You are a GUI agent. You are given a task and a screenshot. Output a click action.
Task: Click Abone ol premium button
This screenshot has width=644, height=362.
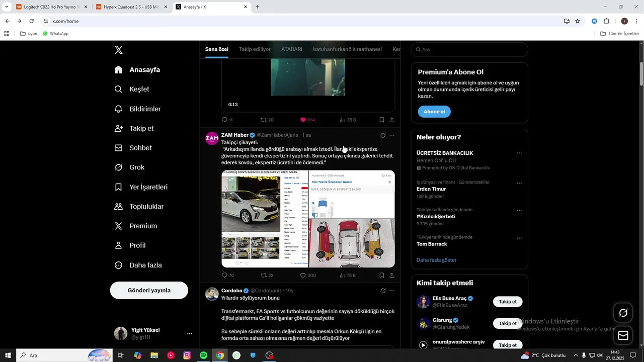tap(434, 112)
